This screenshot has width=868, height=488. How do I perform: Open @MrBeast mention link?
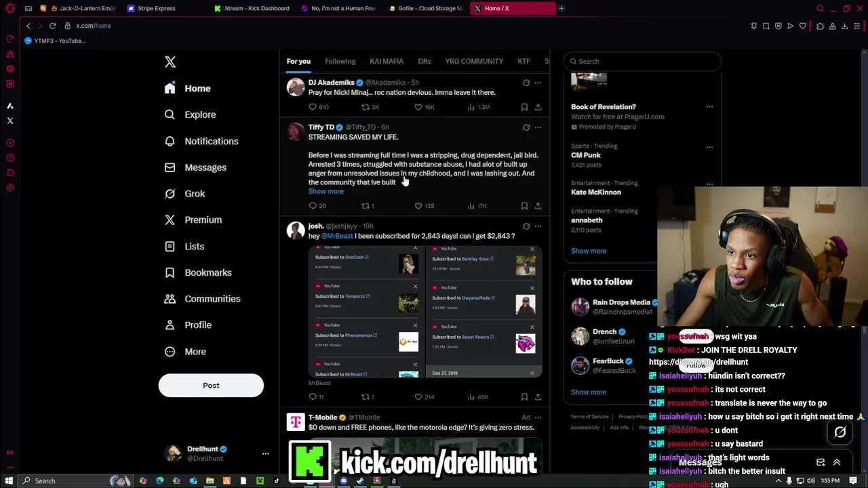(x=337, y=236)
